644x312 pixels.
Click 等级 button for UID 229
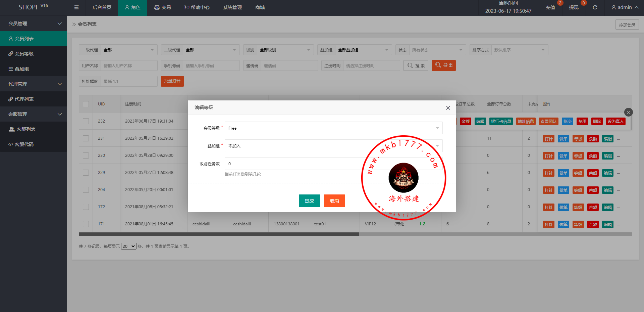pos(578,173)
